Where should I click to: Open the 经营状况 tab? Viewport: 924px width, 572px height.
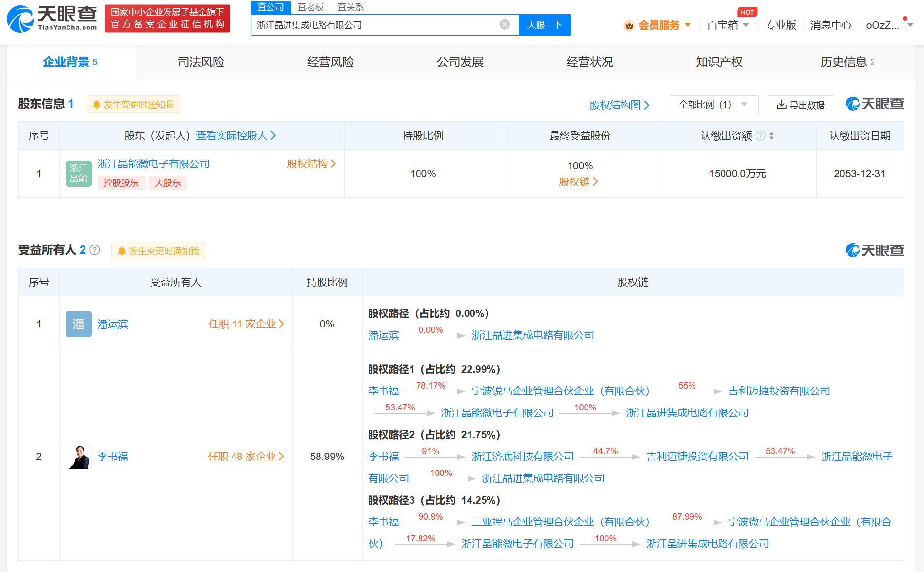tap(589, 62)
